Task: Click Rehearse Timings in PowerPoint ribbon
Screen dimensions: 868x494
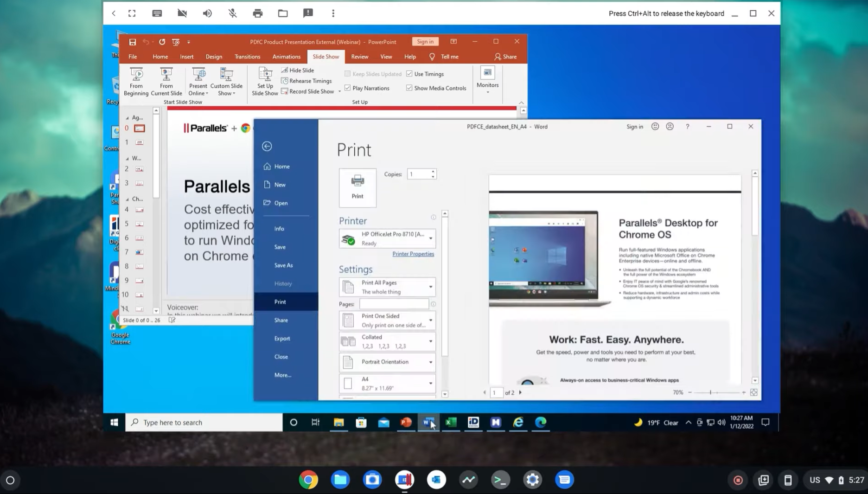Action: pos(306,81)
